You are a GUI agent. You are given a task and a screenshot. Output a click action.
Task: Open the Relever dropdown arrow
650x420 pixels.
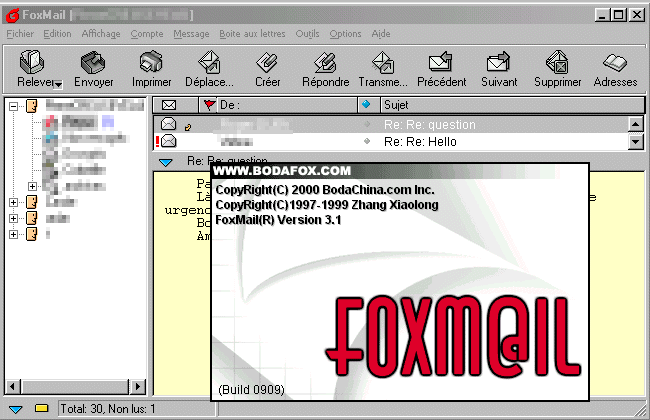click(x=59, y=85)
